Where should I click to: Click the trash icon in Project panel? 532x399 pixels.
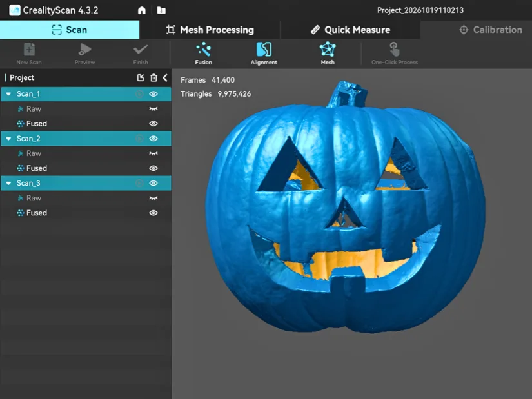153,78
